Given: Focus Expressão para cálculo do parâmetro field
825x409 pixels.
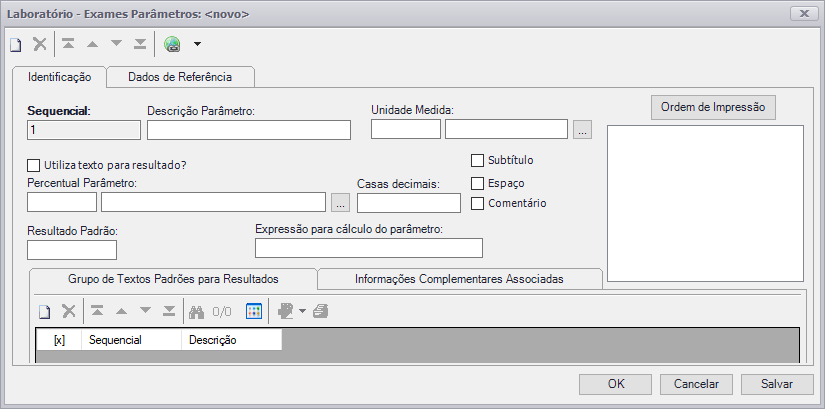Looking at the screenshot, I should coord(369,248).
